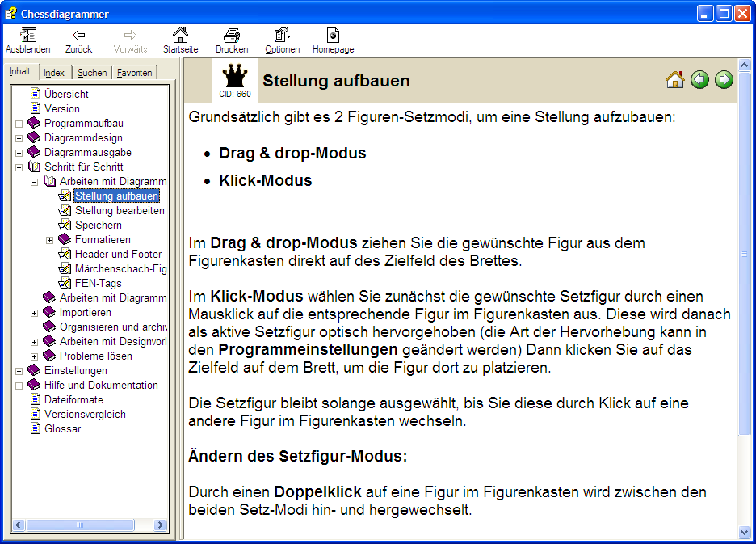
Task: Expand the Programmaufbau tree node
Action: (x=19, y=124)
